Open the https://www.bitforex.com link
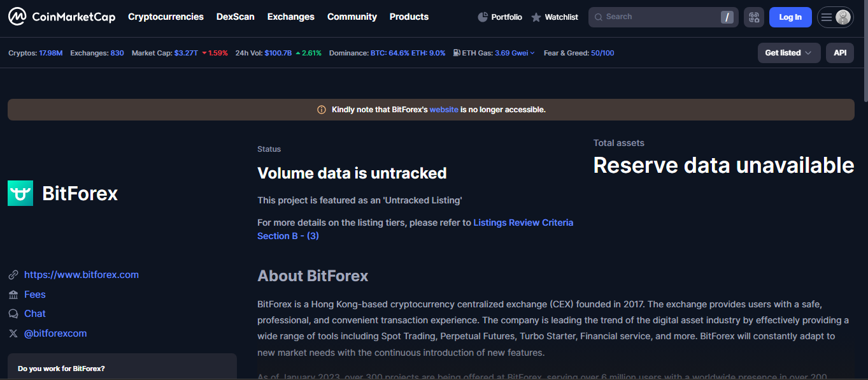The image size is (868, 380). [82, 275]
